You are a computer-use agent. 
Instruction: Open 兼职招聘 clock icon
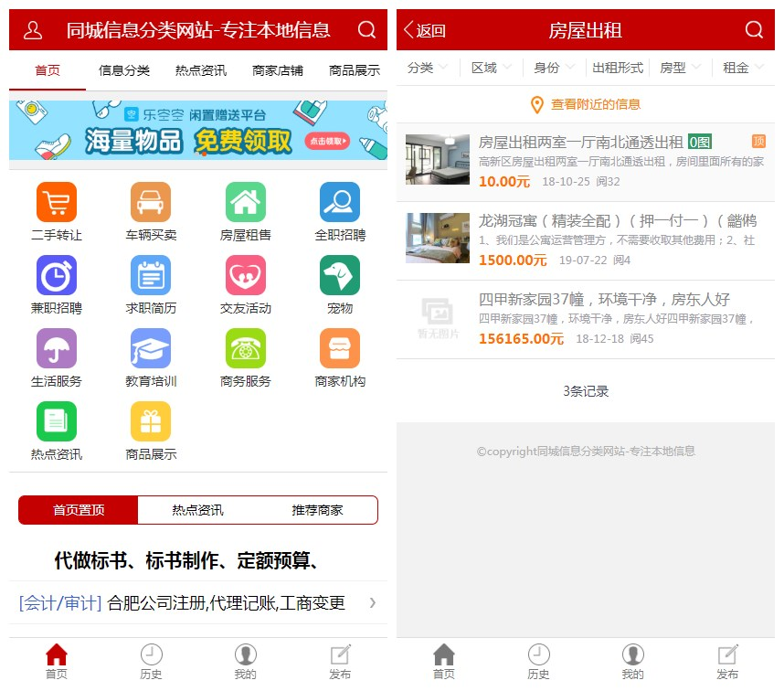[x=57, y=275]
